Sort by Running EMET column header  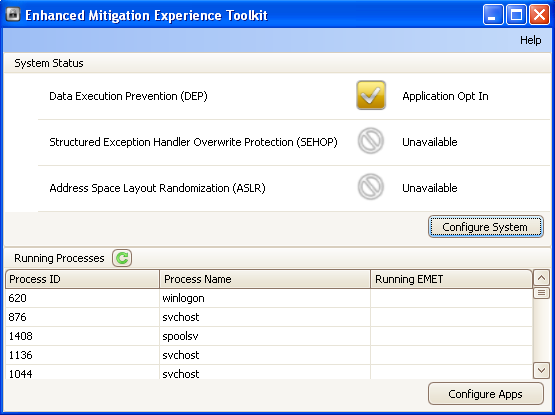click(451, 279)
